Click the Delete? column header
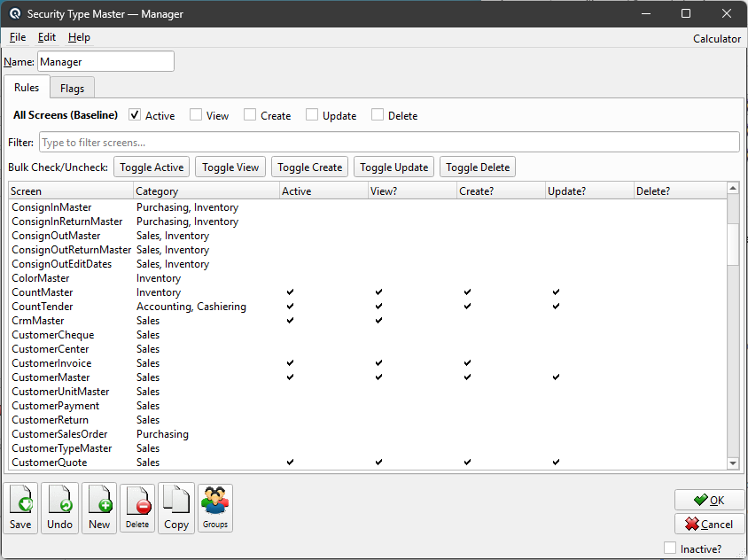The width and height of the screenshot is (748, 560). pyautogui.click(x=681, y=191)
